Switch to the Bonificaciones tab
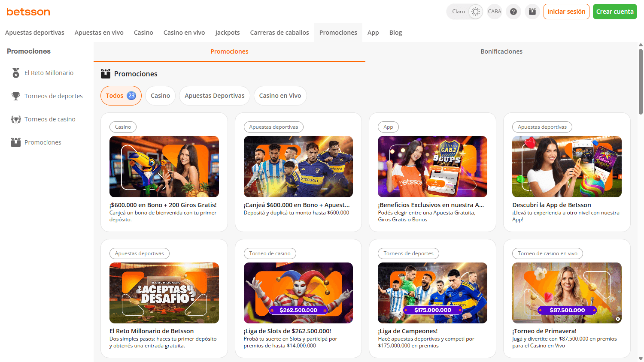This screenshot has width=644, height=362. tap(501, 51)
